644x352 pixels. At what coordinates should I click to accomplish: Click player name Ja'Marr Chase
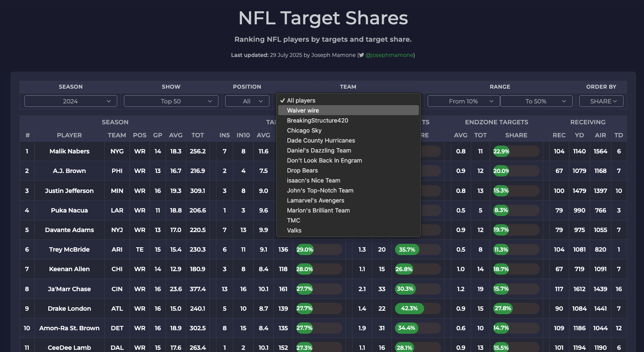[70, 289]
